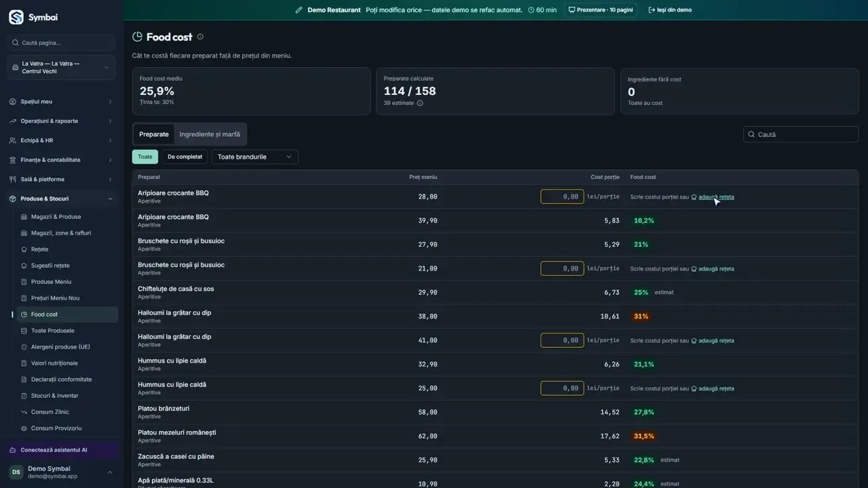868x488 pixels.
Task: Expand the Sală & platforme section
Action: tap(61, 180)
